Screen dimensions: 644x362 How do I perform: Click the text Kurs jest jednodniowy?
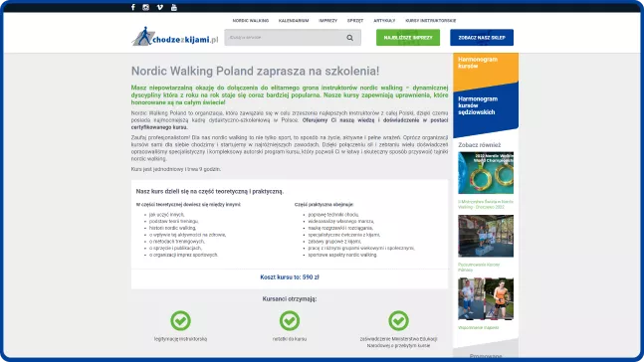click(176, 169)
